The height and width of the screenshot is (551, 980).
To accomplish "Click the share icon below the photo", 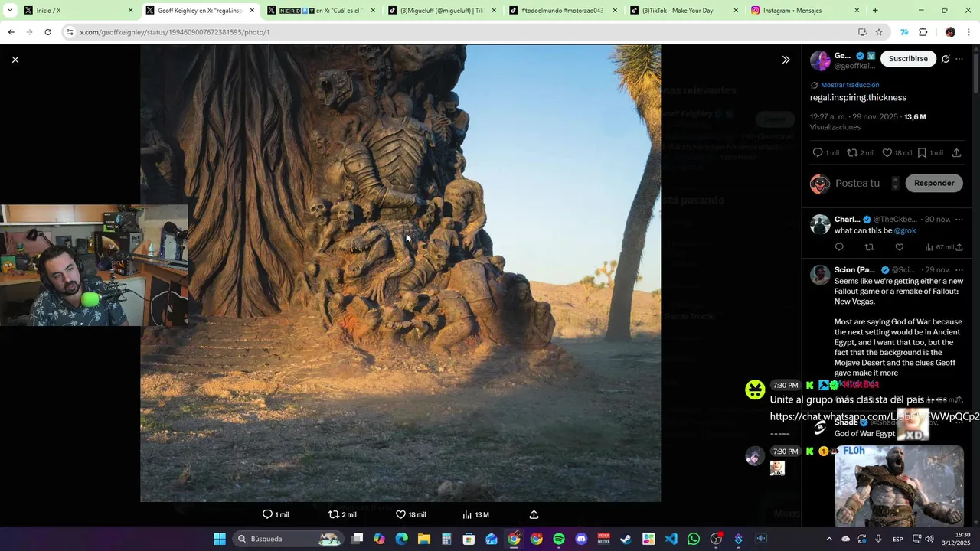I will point(534,514).
